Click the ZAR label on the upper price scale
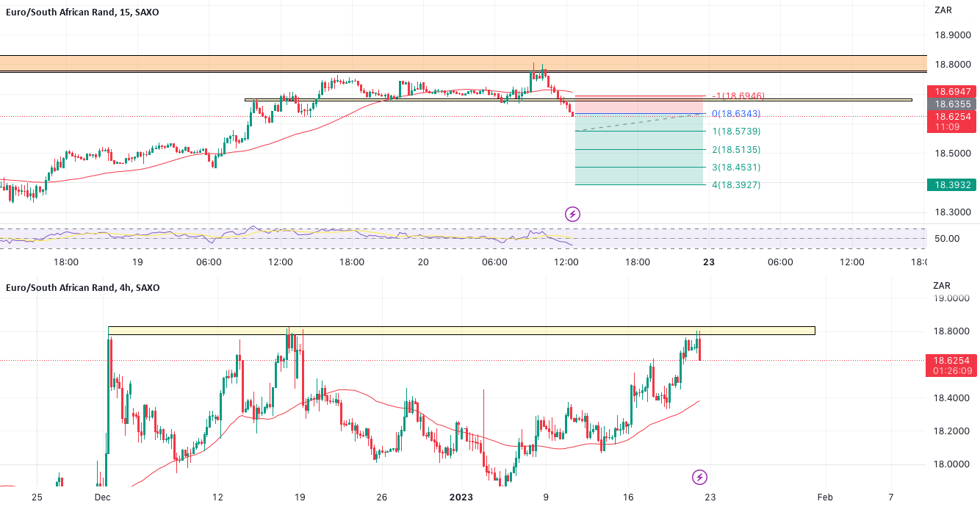 coord(943,10)
